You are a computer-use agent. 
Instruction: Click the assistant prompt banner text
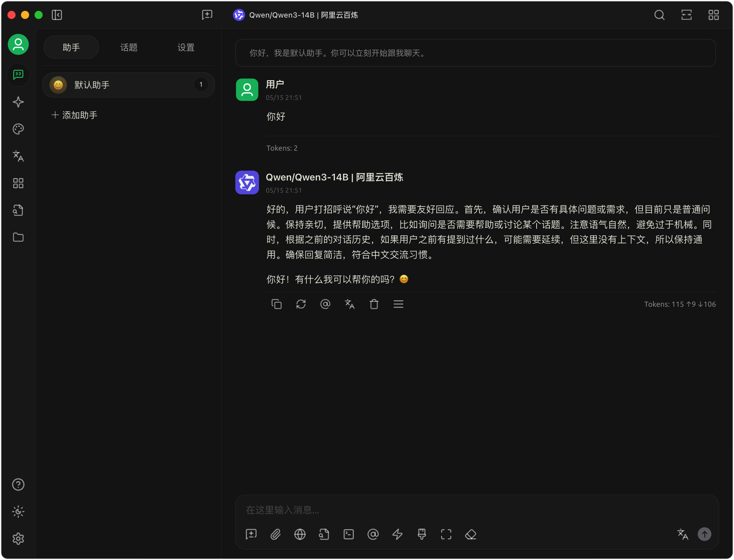tap(475, 53)
